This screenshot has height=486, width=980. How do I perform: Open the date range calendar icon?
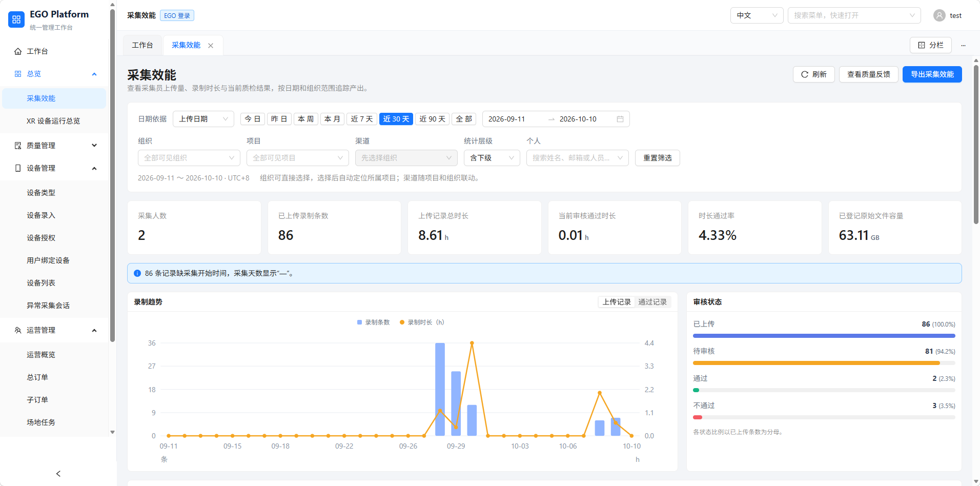coord(620,119)
